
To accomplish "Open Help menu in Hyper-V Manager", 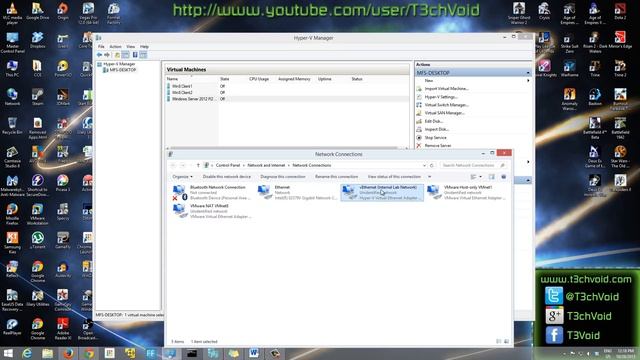I will [144, 47].
